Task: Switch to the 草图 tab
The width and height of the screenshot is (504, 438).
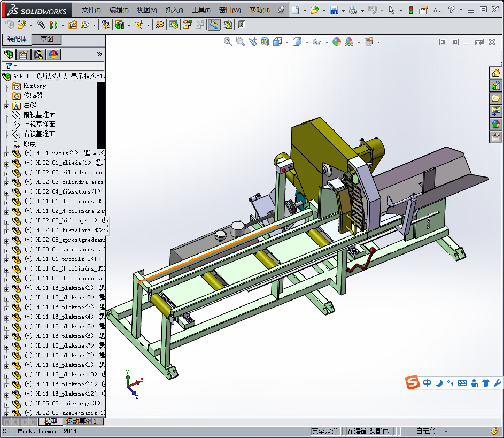Action: pos(46,39)
